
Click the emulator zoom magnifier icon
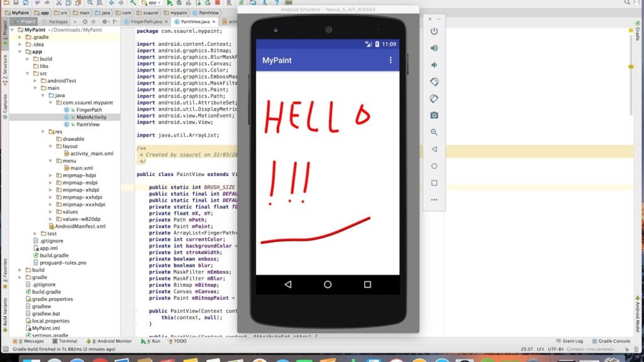point(434,132)
